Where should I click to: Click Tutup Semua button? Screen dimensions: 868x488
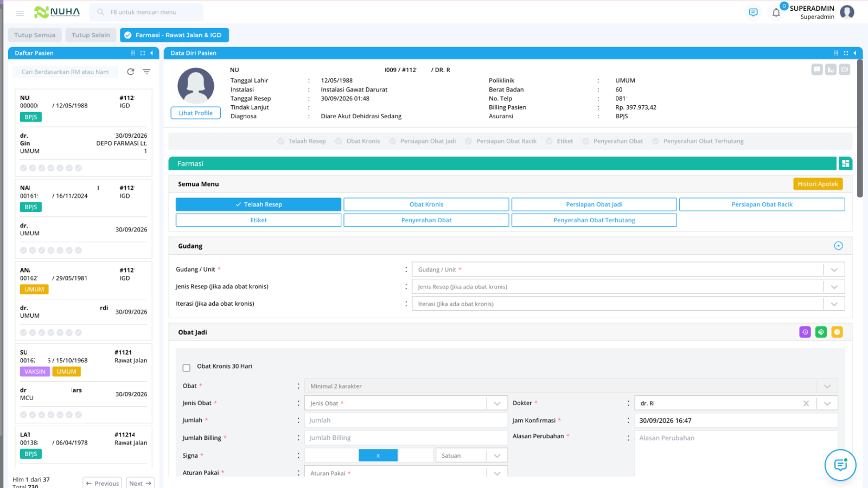[x=35, y=35]
